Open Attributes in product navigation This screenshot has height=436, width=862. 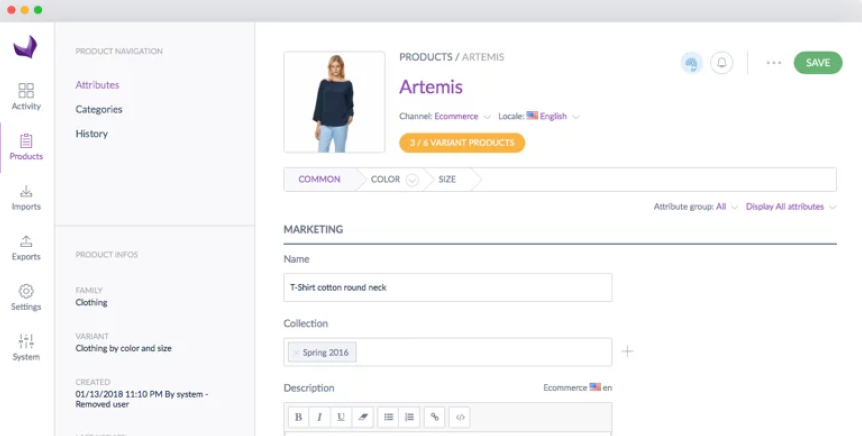(97, 85)
